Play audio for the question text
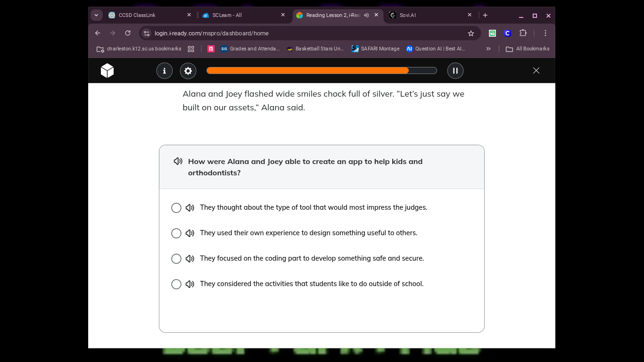644x362 pixels. pyautogui.click(x=178, y=161)
